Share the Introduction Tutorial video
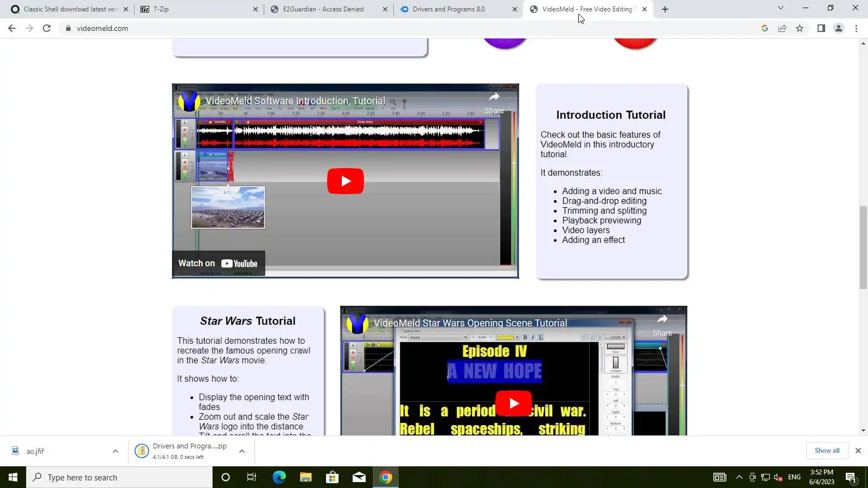The width and height of the screenshot is (868, 488). tap(494, 102)
